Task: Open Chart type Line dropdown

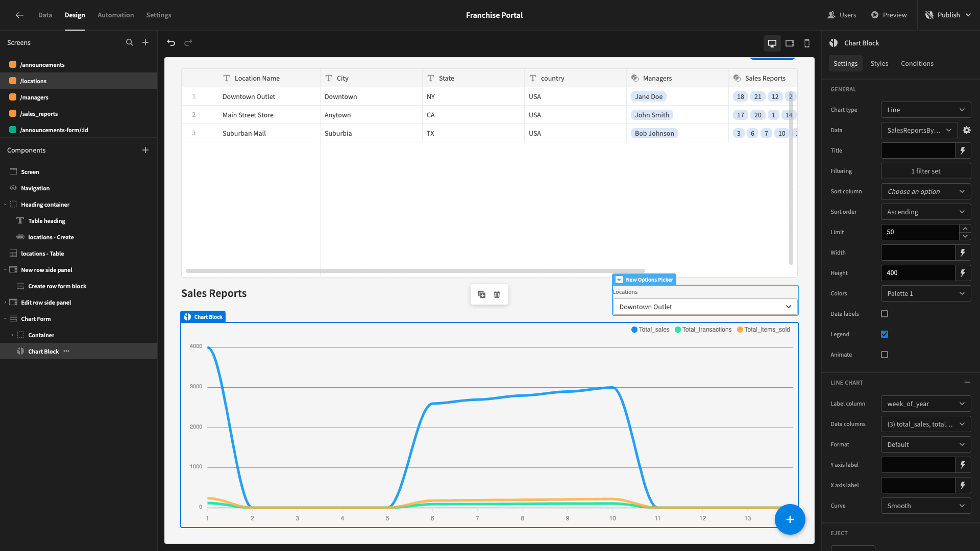Action: 926,110
